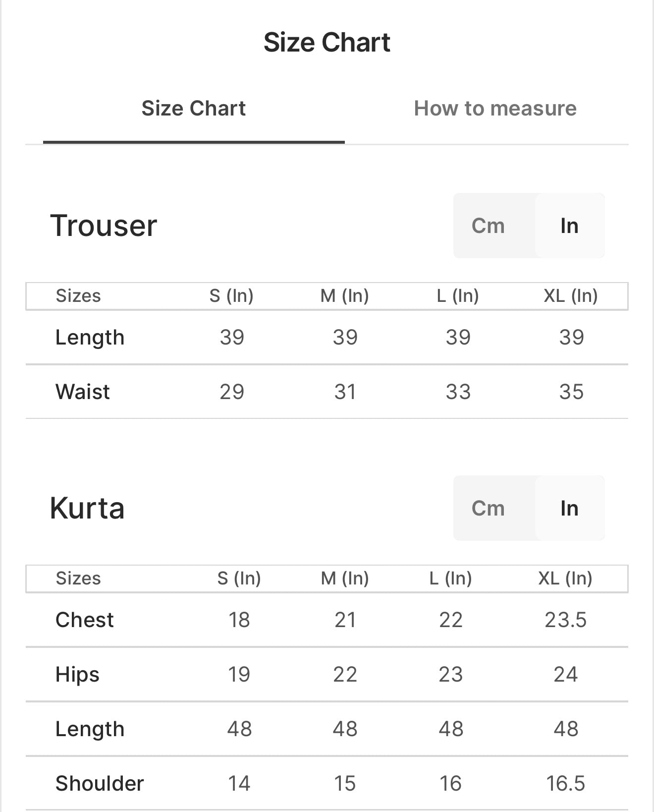Click Trouser waist value 35 for XL
The width and height of the screenshot is (654, 812).
pos(571,392)
